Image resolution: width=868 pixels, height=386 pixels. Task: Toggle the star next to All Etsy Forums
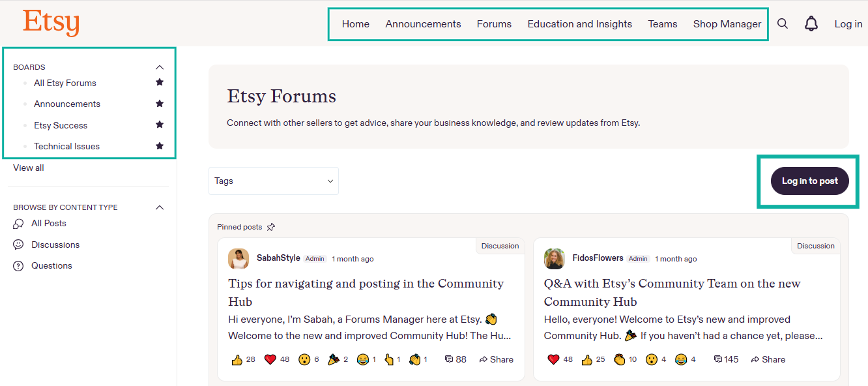coord(159,83)
